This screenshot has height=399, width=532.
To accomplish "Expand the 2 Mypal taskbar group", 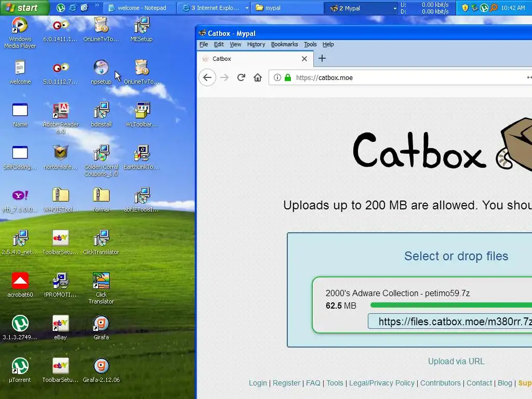I will click(395, 8).
